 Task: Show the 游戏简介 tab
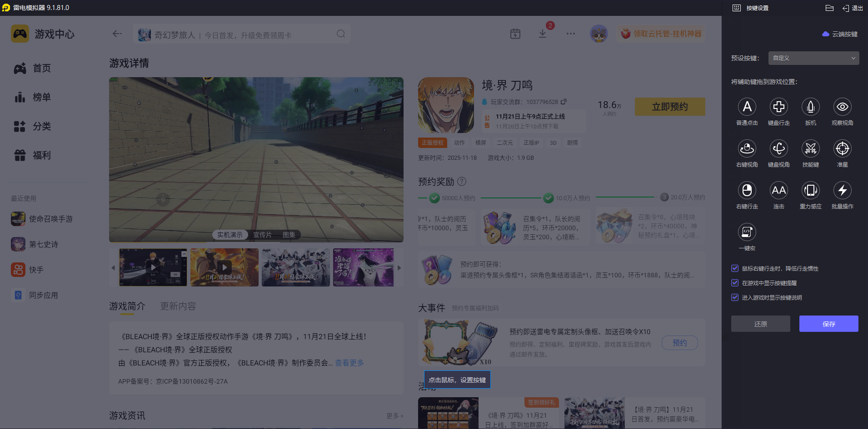tap(127, 306)
